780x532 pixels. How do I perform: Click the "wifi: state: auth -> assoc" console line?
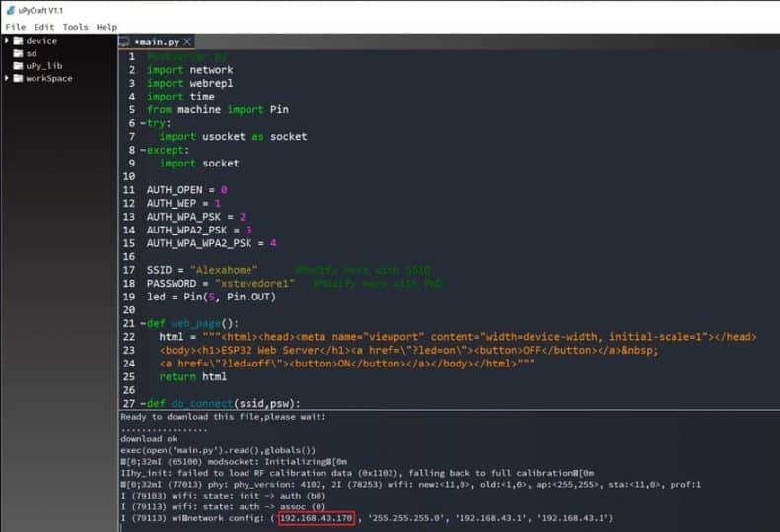pos(224,507)
